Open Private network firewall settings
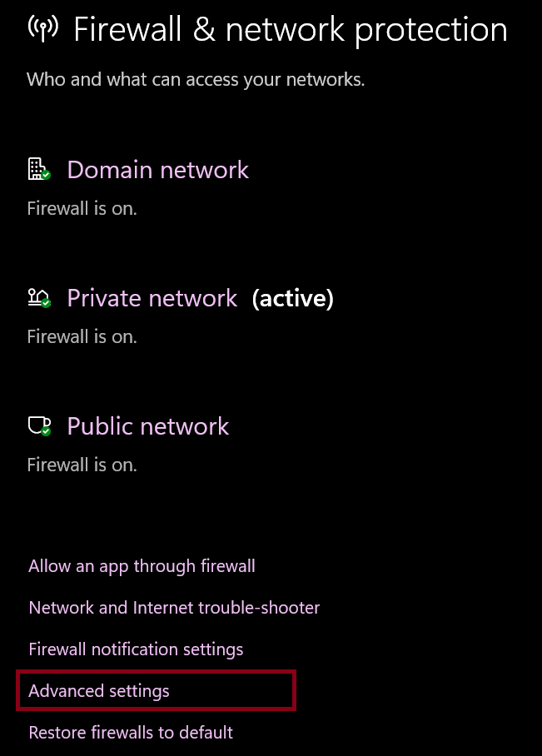542x756 pixels. pyautogui.click(x=152, y=298)
